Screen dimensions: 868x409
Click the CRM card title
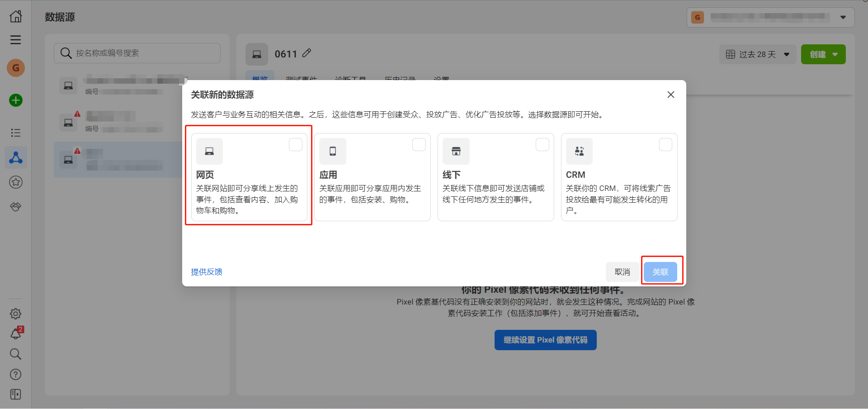pos(576,175)
